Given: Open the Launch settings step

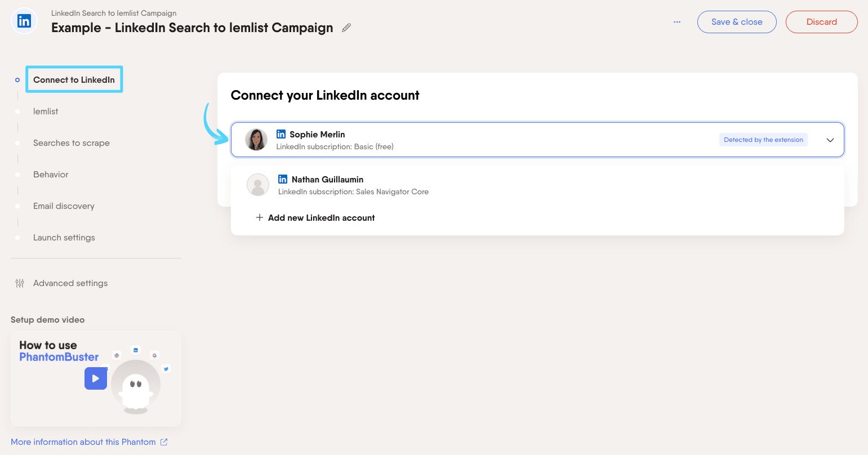Looking at the screenshot, I should point(64,238).
